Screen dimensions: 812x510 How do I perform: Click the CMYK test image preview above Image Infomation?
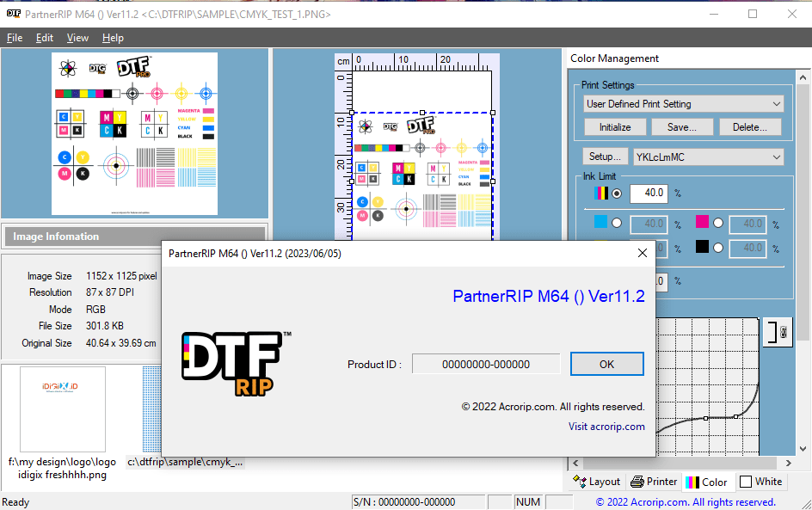[135, 133]
